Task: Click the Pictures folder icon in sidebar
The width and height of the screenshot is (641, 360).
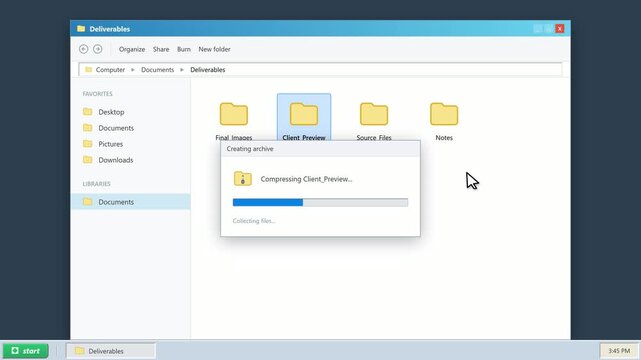Action: point(87,143)
